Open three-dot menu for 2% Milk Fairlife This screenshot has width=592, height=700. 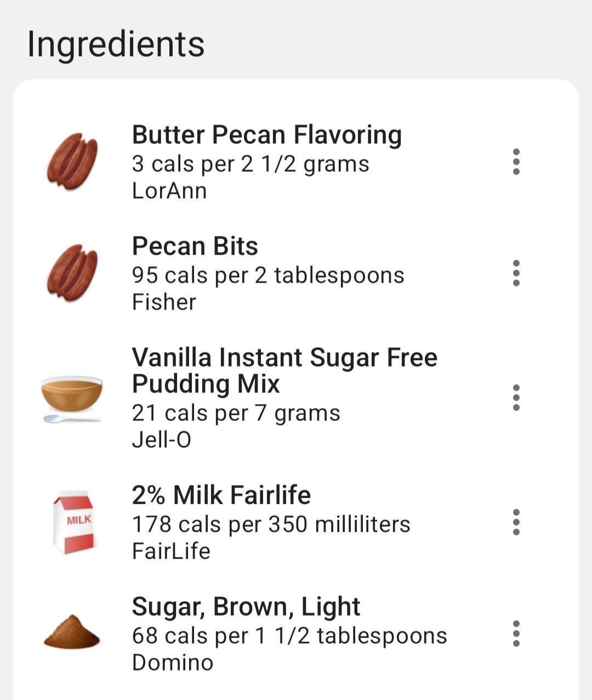tap(516, 522)
